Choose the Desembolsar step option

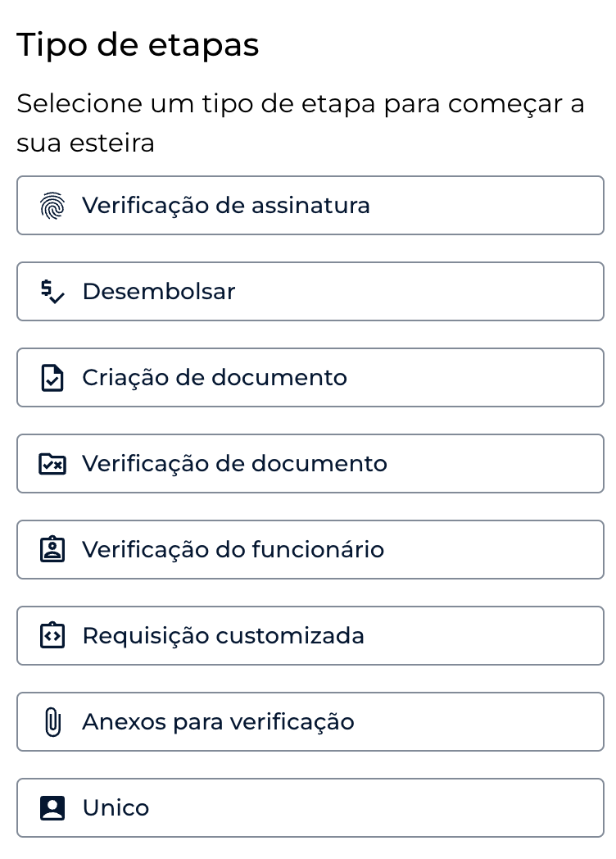pos(310,292)
